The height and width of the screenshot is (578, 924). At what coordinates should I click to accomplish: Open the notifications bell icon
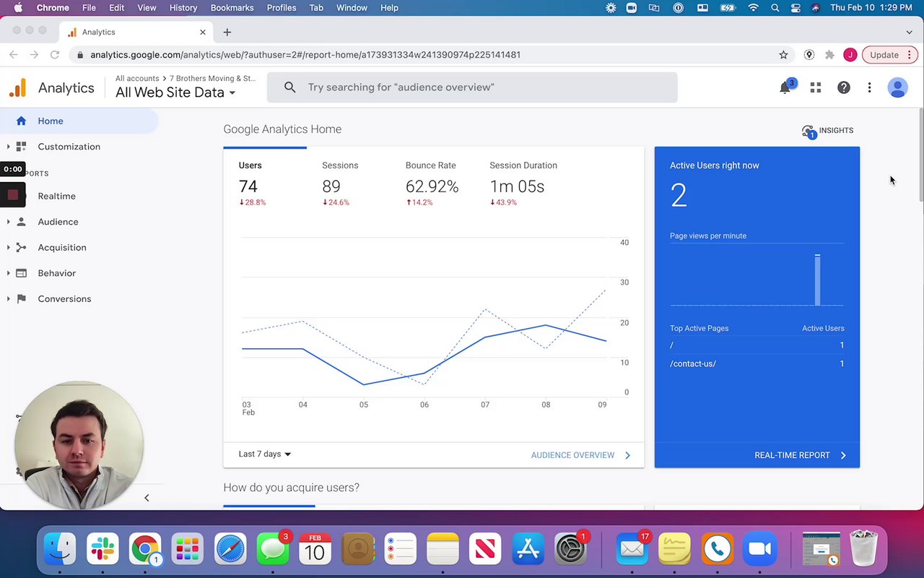785,87
